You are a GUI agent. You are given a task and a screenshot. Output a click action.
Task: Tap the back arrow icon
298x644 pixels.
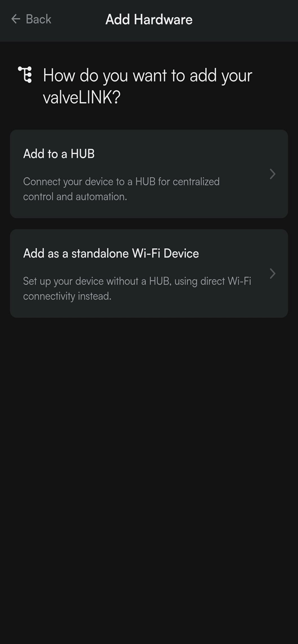[16, 19]
